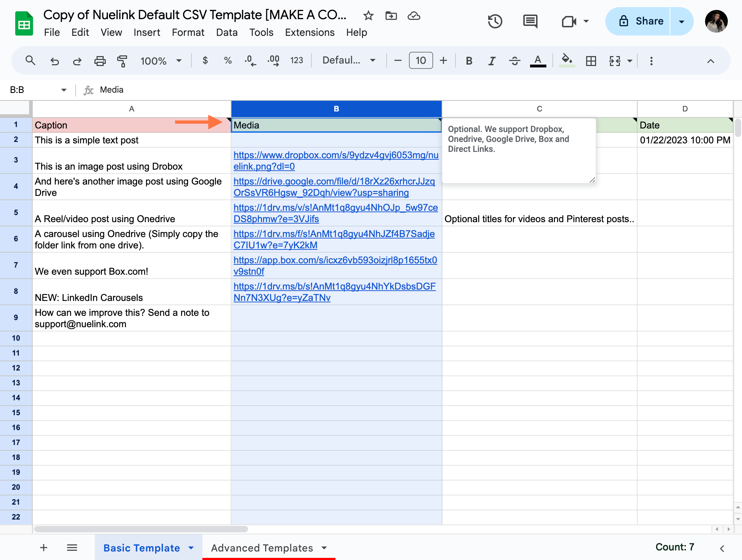This screenshot has height=560, width=742.
Task: Open the app.box.com link
Action: coord(335,266)
